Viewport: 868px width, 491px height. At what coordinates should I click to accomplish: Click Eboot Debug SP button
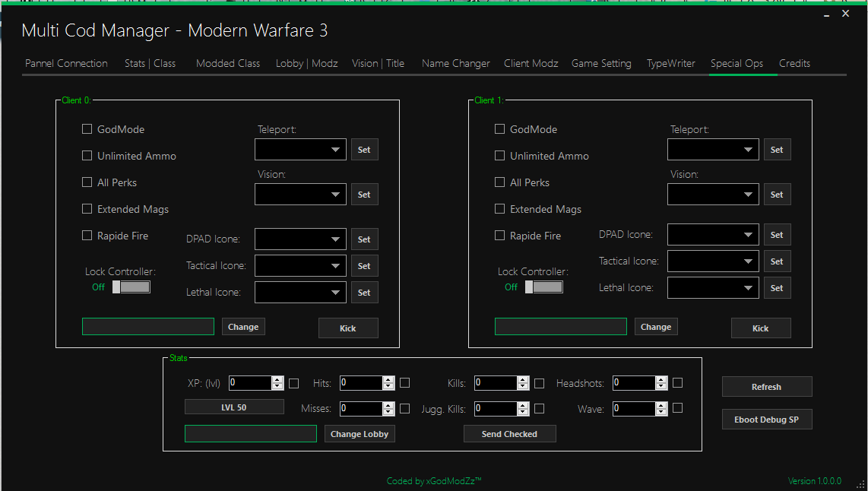767,419
